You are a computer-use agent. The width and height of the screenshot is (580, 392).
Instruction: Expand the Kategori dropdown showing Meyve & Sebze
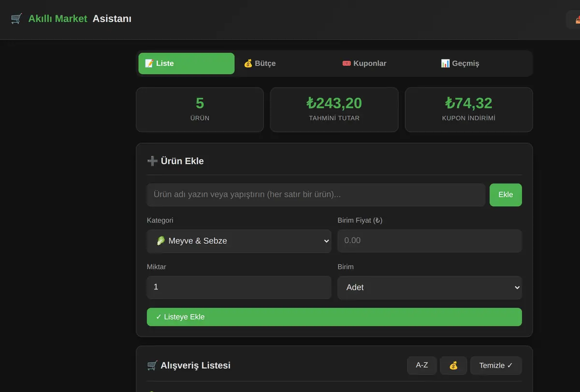pos(239,241)
